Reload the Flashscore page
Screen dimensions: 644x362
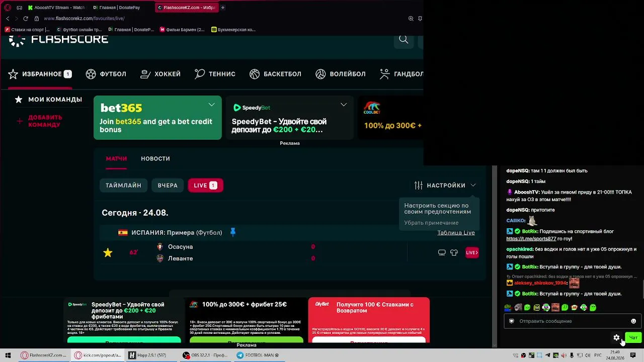26,19
